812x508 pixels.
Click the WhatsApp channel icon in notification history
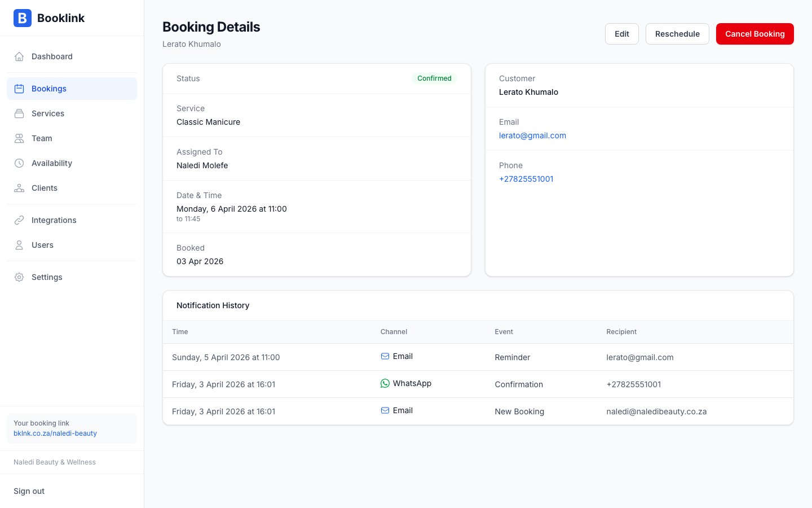(385, 383)
